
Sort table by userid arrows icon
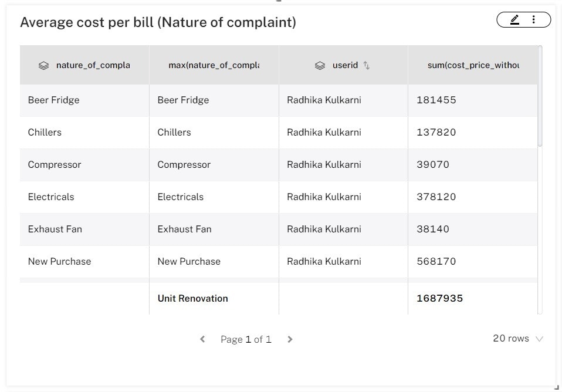coord(367,66)
